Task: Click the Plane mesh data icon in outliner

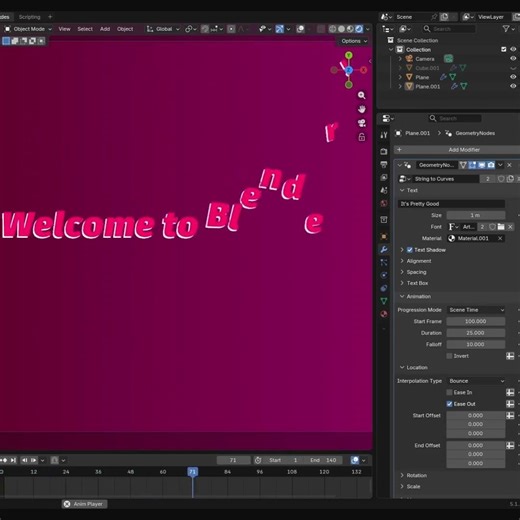Action: pos(452,77)
